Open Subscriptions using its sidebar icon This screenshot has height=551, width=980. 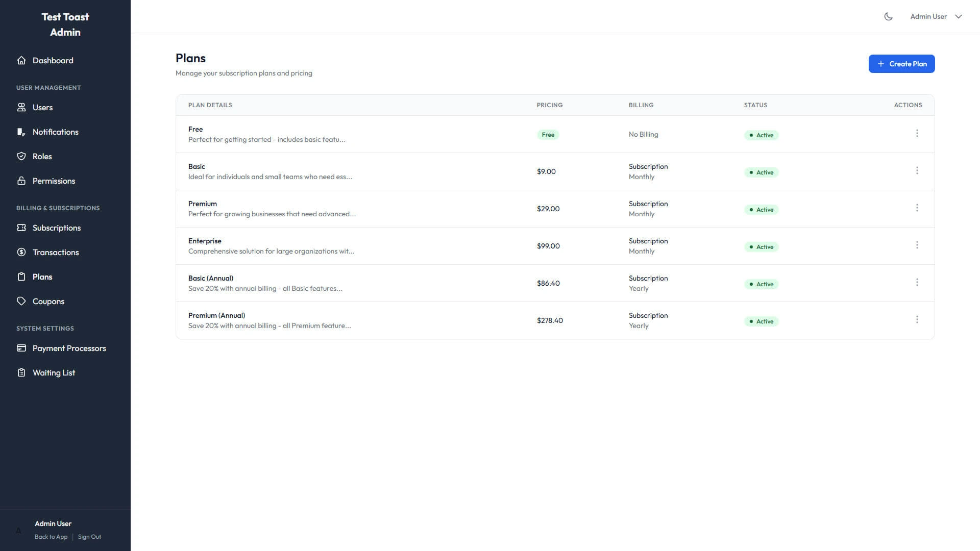(x=21, y=228)
